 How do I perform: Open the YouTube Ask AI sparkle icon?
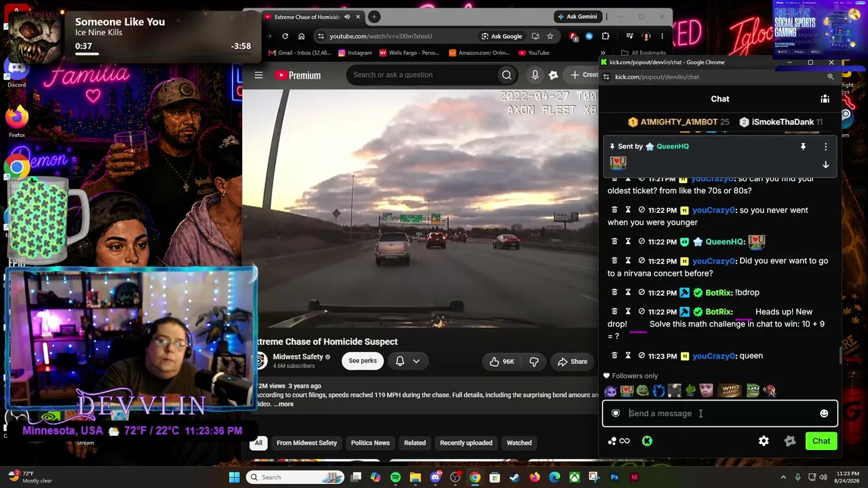pyautogui.click(x=553, y=75)
